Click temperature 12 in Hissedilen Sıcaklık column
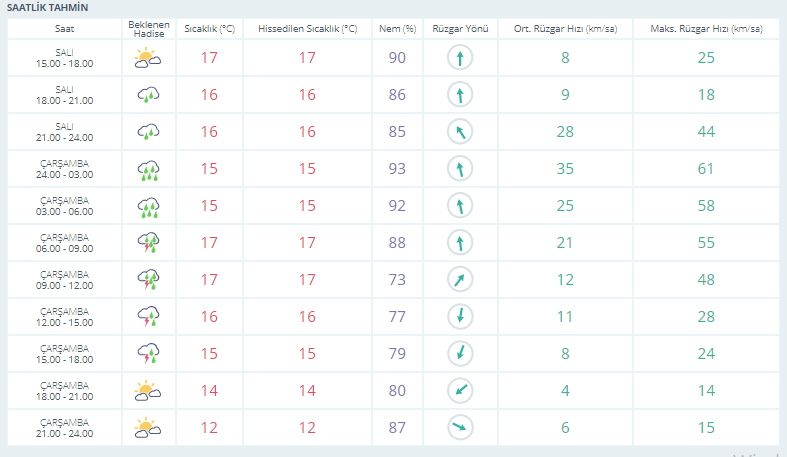787x457 pixels. pyautogui.click(x=307, y=428)
